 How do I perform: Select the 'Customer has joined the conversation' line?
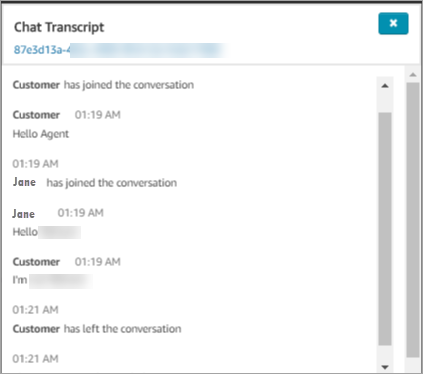point(103,85)
